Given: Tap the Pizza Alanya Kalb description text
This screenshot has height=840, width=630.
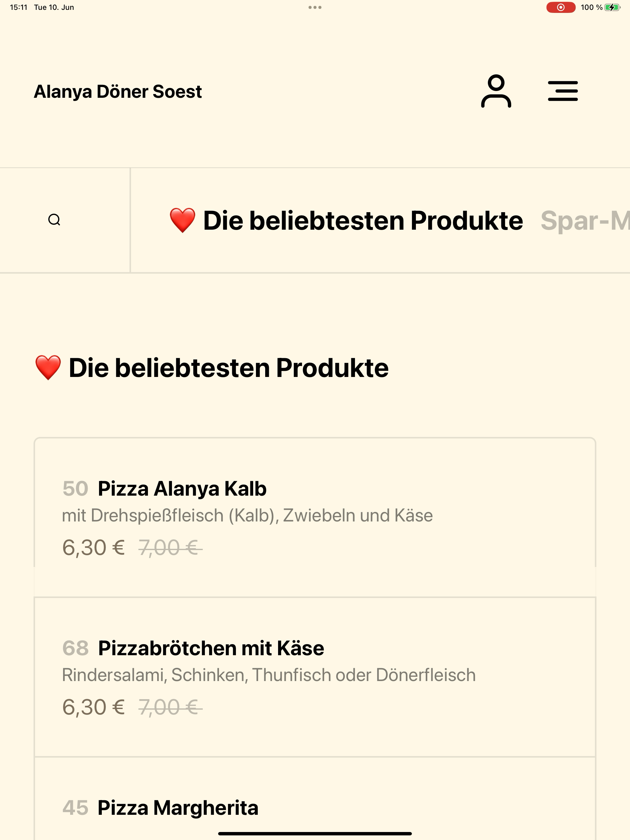Looking at the screenshot, I should 247,516.
